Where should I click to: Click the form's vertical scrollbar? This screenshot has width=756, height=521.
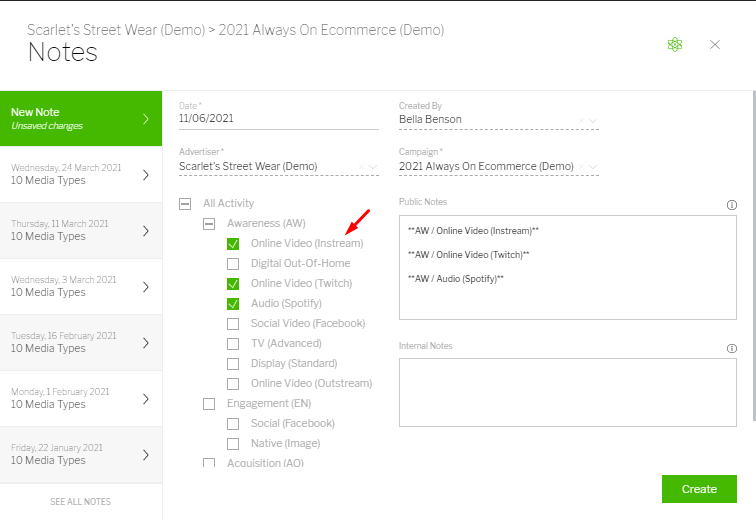pyautogui.click(x=752, y=250)
